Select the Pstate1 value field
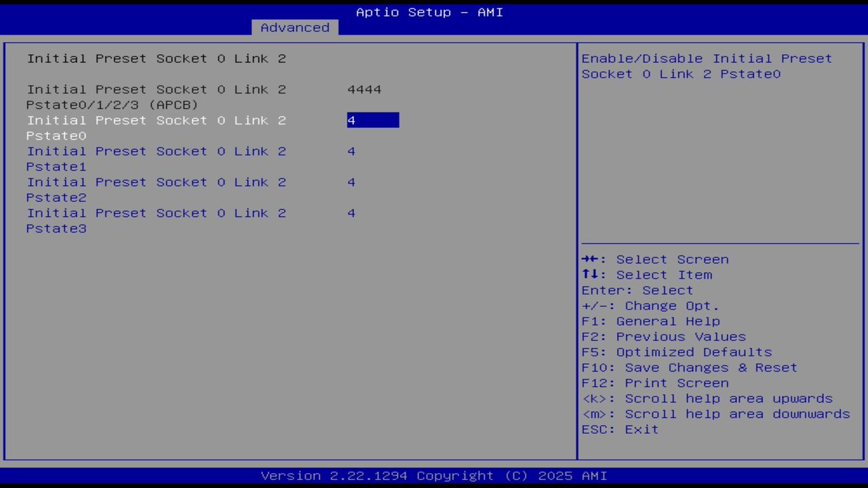 click(351, 151)
